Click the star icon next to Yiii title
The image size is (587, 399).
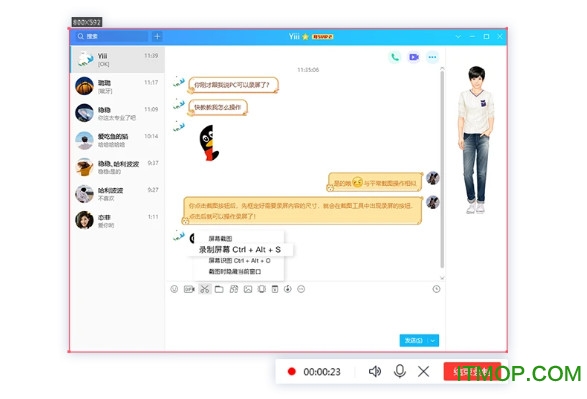pos(305,37)
